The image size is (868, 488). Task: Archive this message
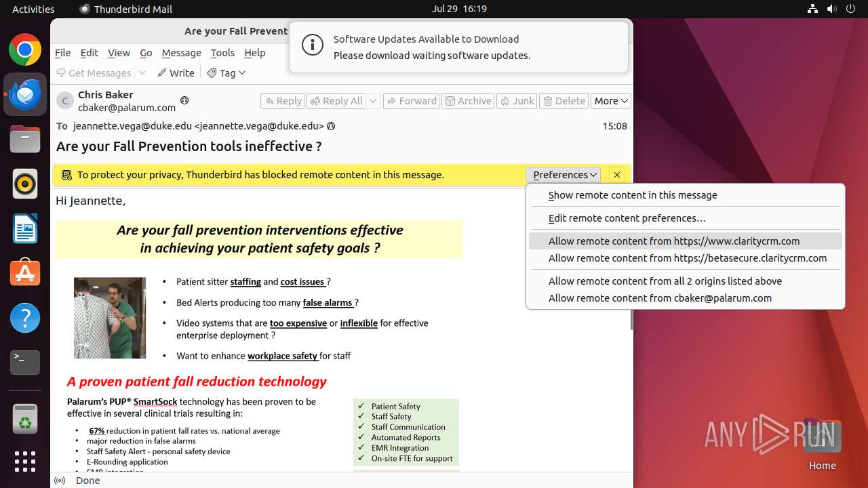[467, 101]
